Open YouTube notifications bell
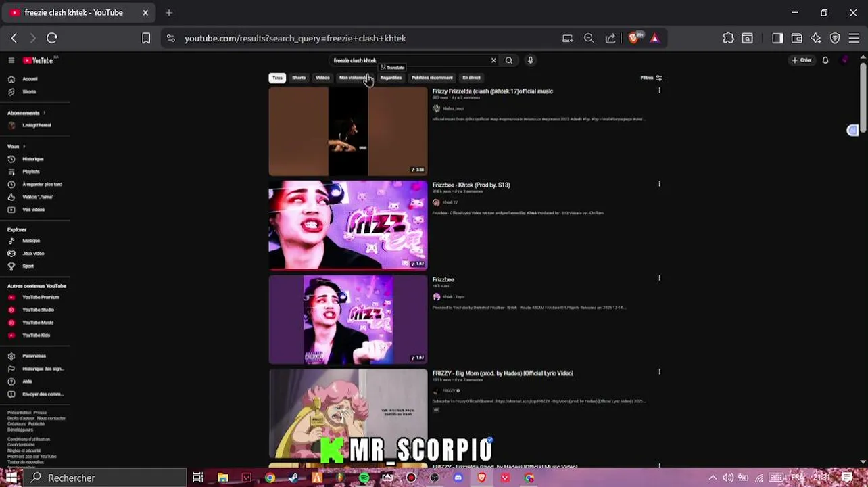The height and width of the screenshot is (487, 868). point(825,60)
